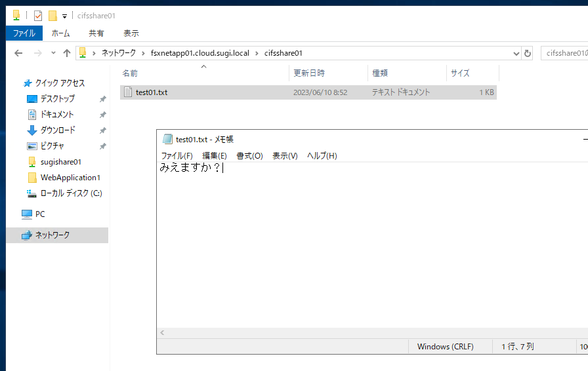The width and height of the screenshot is (588, 371).
Task: Select fsxnetapp01.cloud.sugi.local breadcrumb
Action: 200,53
